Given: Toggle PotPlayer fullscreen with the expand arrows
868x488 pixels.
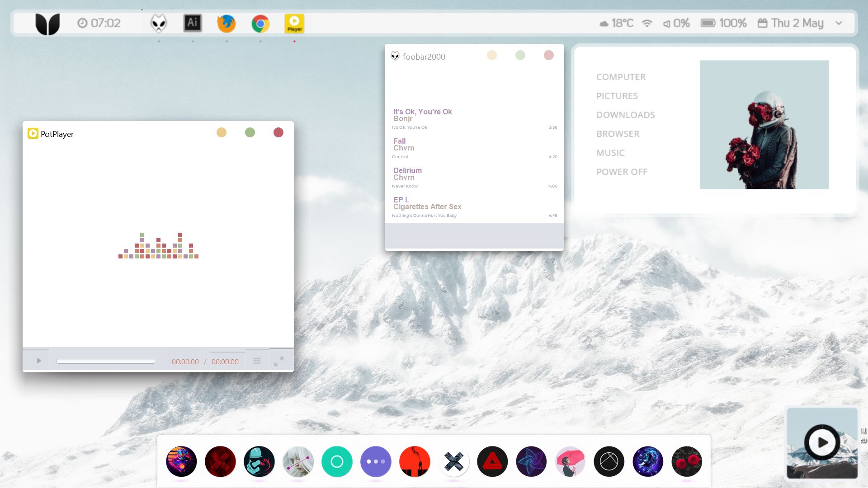Looking at the screenshot, I should point(279,361).
